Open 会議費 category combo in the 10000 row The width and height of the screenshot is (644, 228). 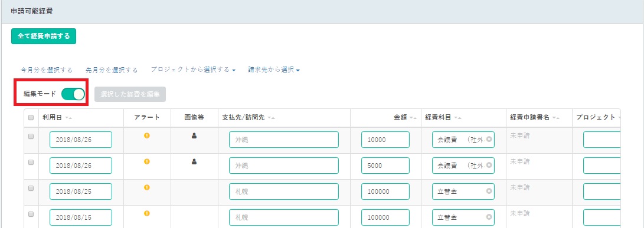463,140
